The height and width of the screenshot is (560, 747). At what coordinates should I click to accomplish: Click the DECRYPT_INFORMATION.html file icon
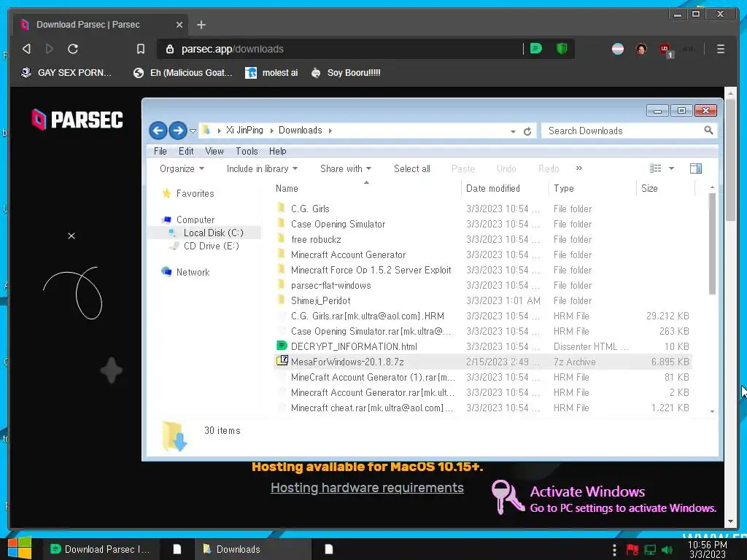tap(282, 346)
